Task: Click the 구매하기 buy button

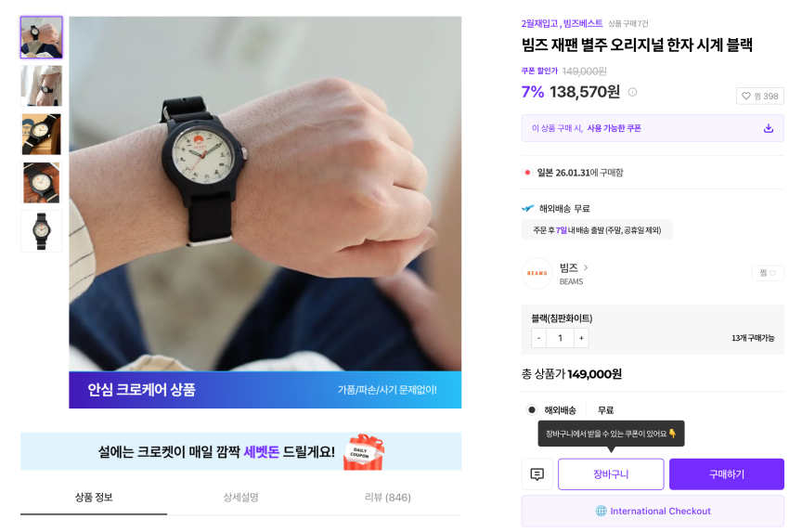Action: [x=726, y=474]
